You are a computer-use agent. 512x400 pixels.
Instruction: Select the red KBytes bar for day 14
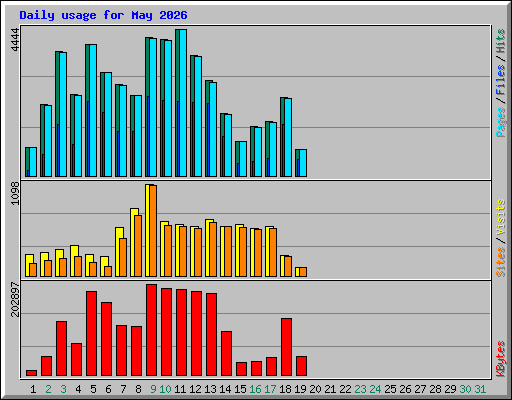click(226, 353)
